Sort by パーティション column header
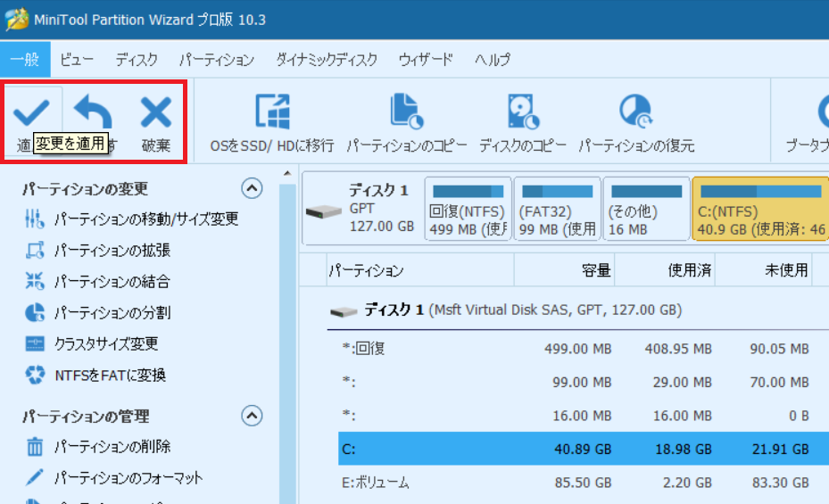 pyautogui.click(x=420, y=270)
